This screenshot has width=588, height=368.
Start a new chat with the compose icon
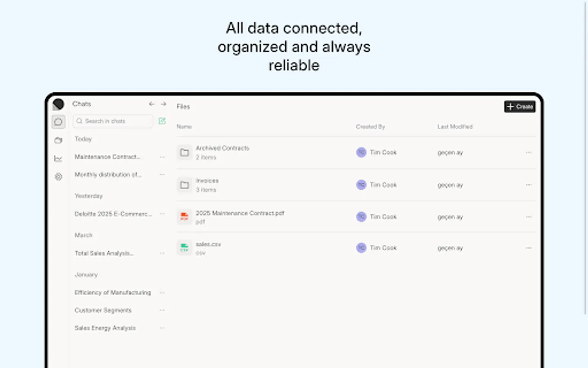click(162, 121)
